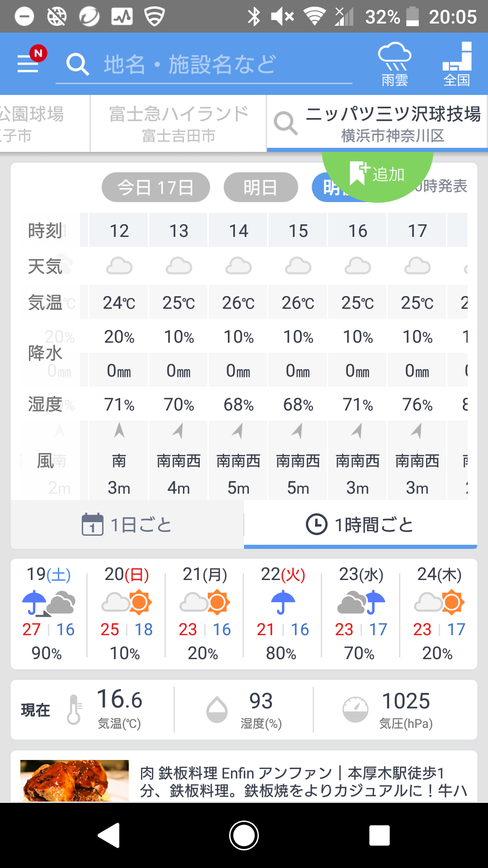Switch to 1日ごと daily view
The image size is (488, 868).
tap(127, 525)
